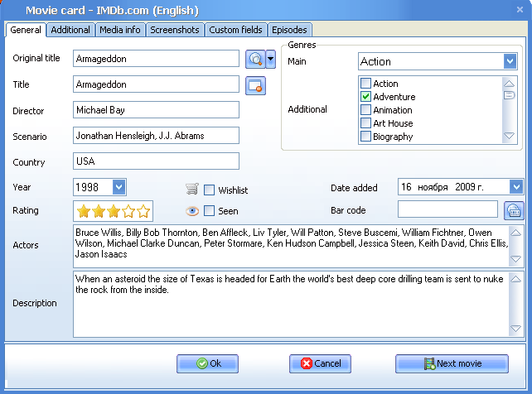The width and height of the screenshot is (532, 394).
Task: Click the search movie info magnifier icon
Action: [x=255, y=60]
